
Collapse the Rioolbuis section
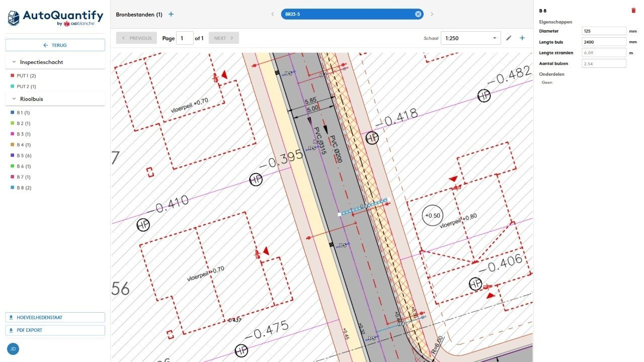coord(55,99)
